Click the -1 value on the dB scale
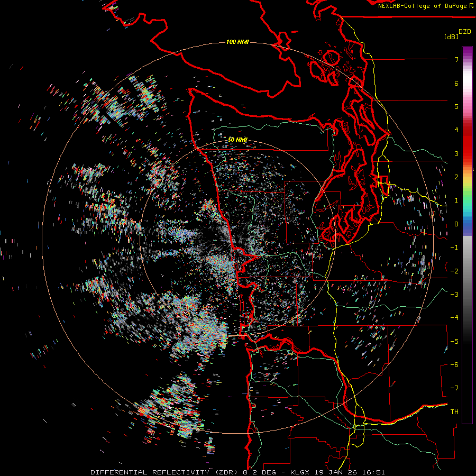Image resolution: width=476 pixels, height=476 pixels. click(x=454, y=248)
